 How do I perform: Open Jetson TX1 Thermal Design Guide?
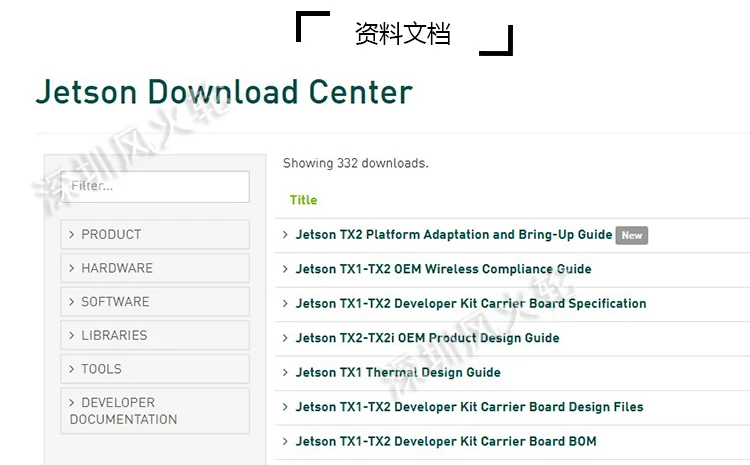(398, 372)
